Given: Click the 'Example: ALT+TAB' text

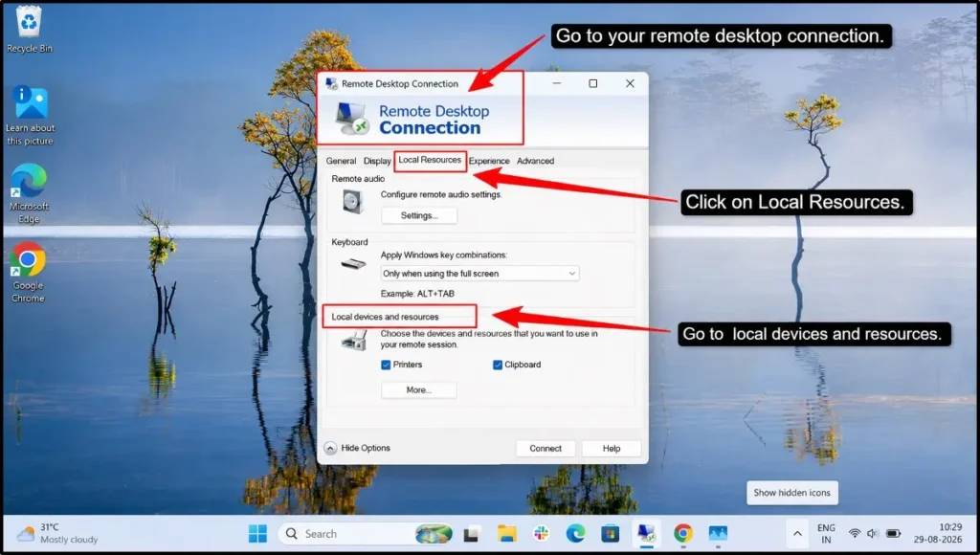Looking at the screenshot, I should click(x=417, y=294).
